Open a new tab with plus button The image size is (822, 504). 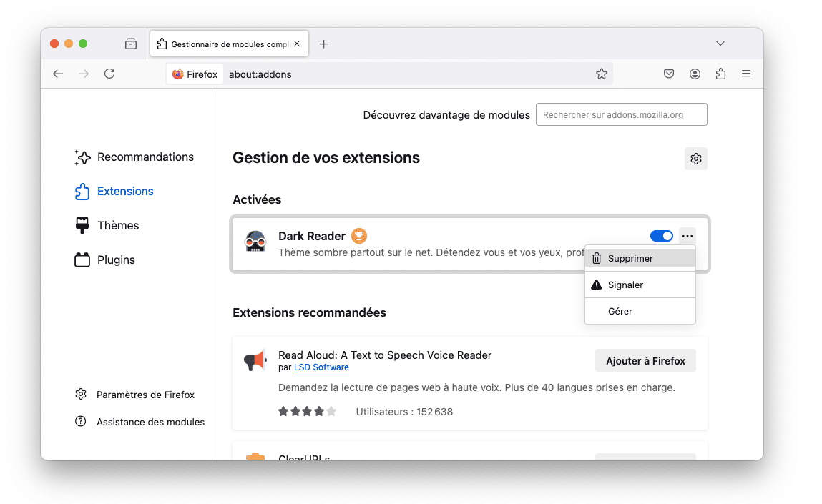323,44
